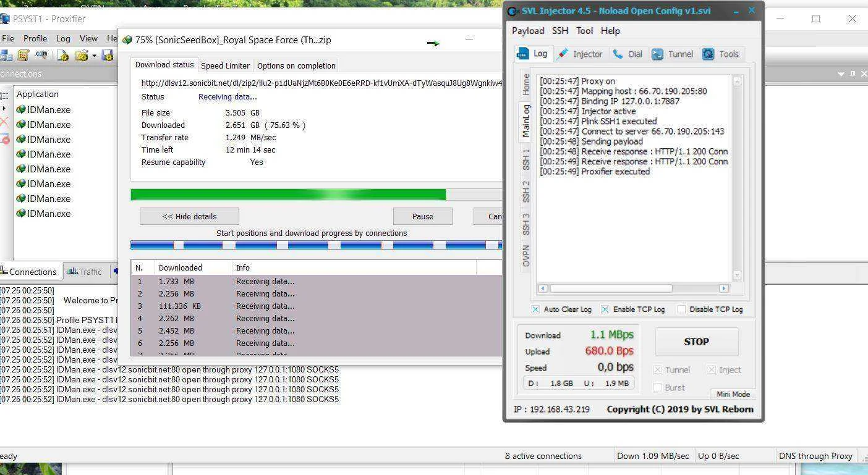This screenshot has width=868, height=475.
Task: Click the red X icon beside connections list
Action: click(4, 122)
